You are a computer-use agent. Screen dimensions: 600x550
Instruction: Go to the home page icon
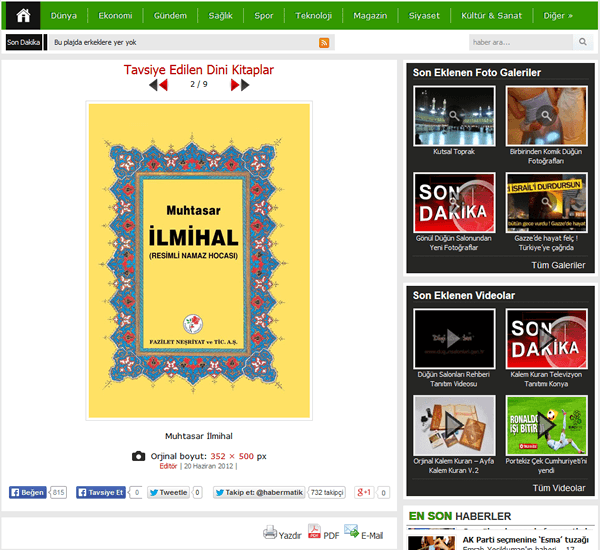[23, 16]
